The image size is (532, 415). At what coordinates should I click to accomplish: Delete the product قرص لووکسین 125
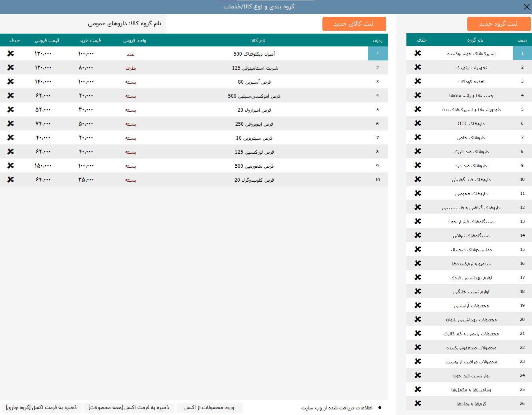10,152
